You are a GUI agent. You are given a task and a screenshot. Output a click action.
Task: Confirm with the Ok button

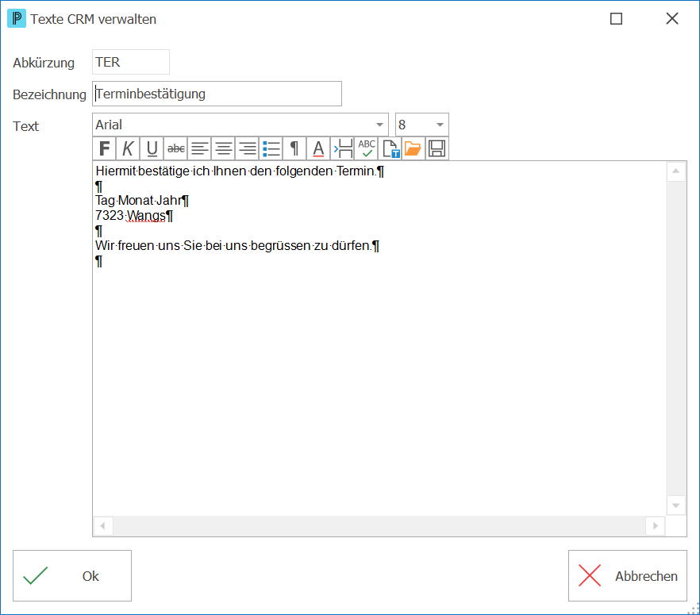(x=72, y=576)
